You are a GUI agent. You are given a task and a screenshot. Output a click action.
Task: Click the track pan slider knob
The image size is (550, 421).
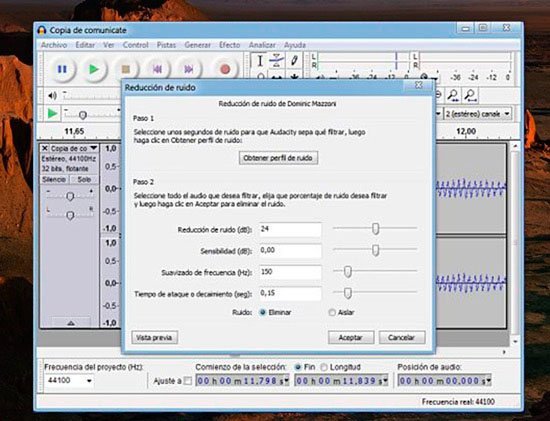(x=70, y=215)
